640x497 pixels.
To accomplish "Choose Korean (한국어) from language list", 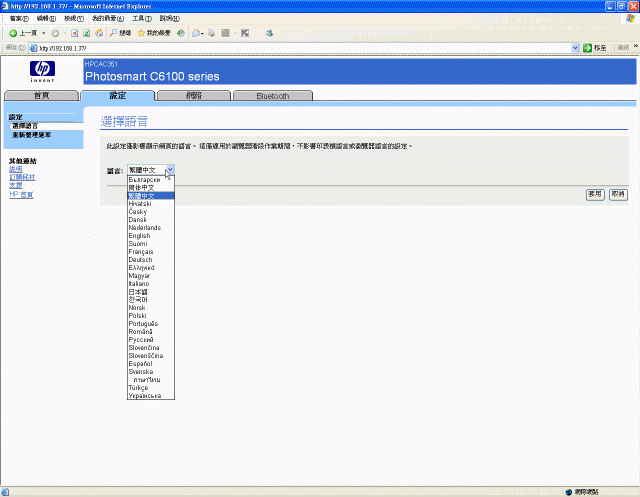I will [x=151, y=300].
